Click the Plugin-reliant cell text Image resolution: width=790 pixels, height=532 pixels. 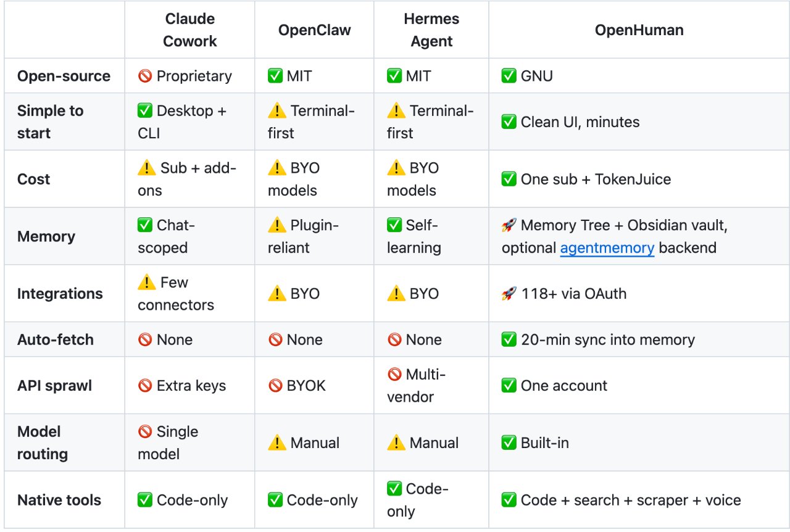click(x=304, y=236)
